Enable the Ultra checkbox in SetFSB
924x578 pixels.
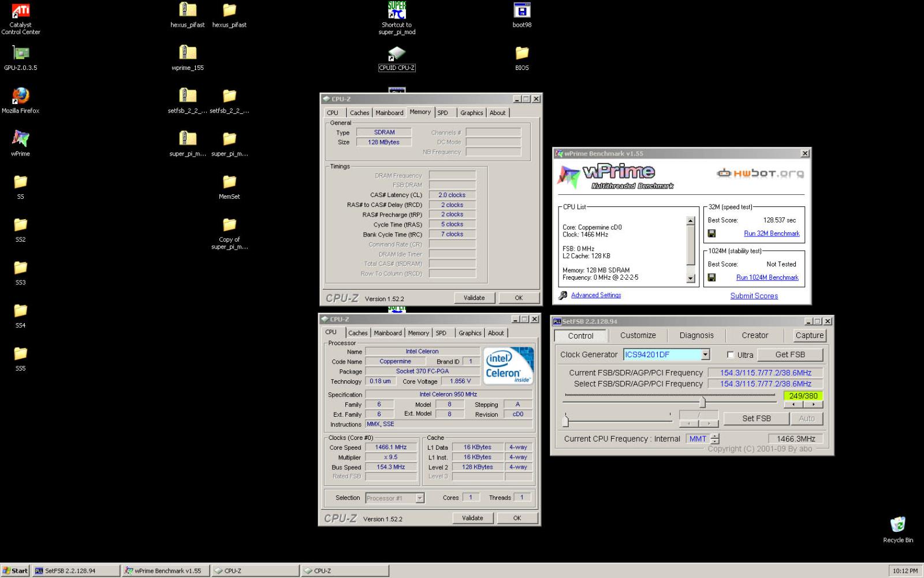pyautogui.click(x=731, y=355)
